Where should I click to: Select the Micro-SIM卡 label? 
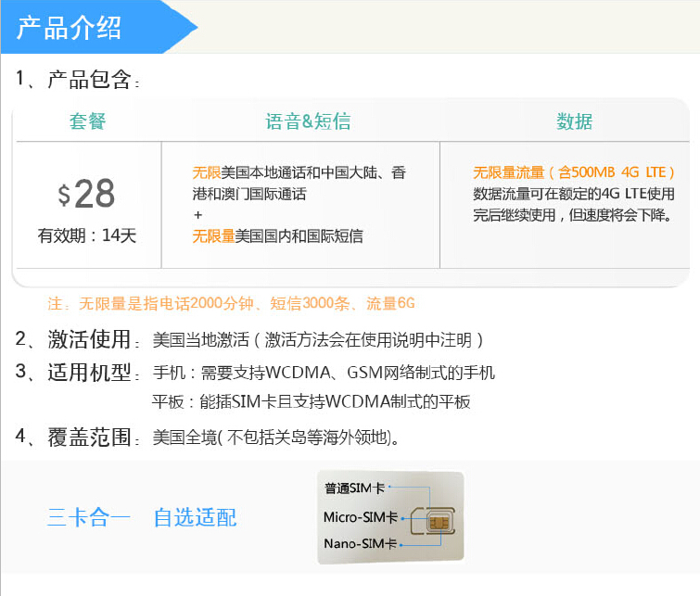pos(360,516)
